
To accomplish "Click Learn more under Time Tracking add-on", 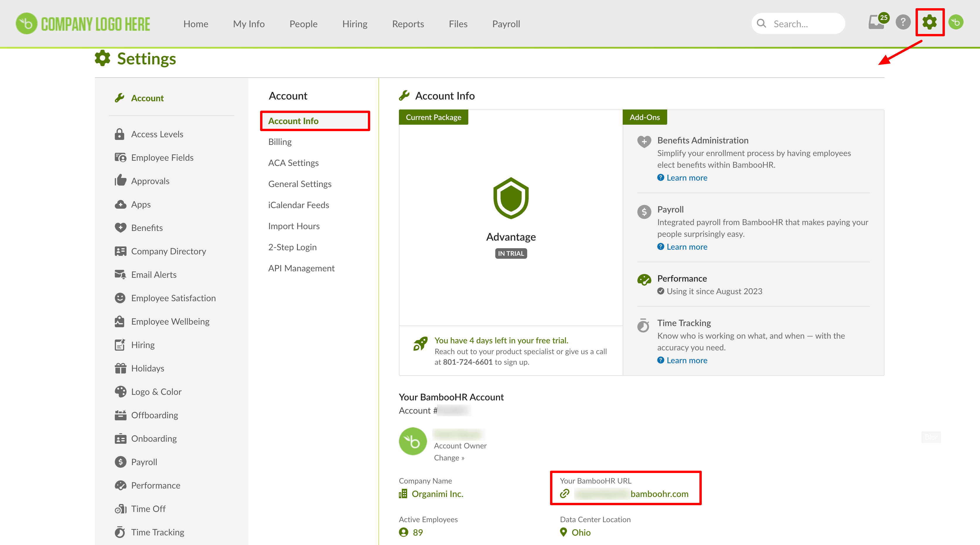I will [x=687, y=360].
